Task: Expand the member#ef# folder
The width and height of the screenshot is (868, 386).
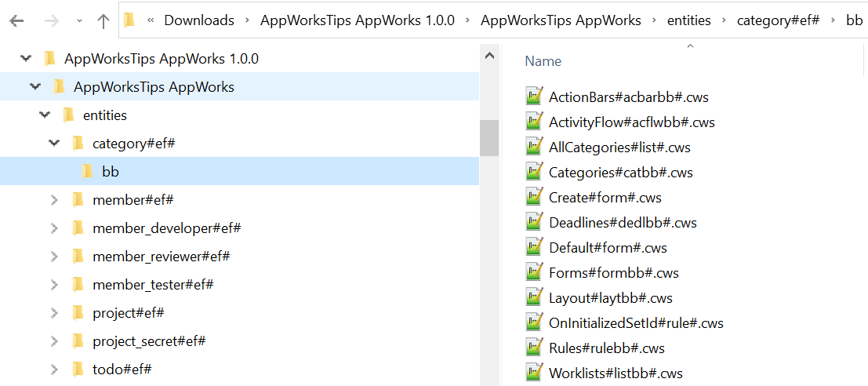Action: (54, 200)
